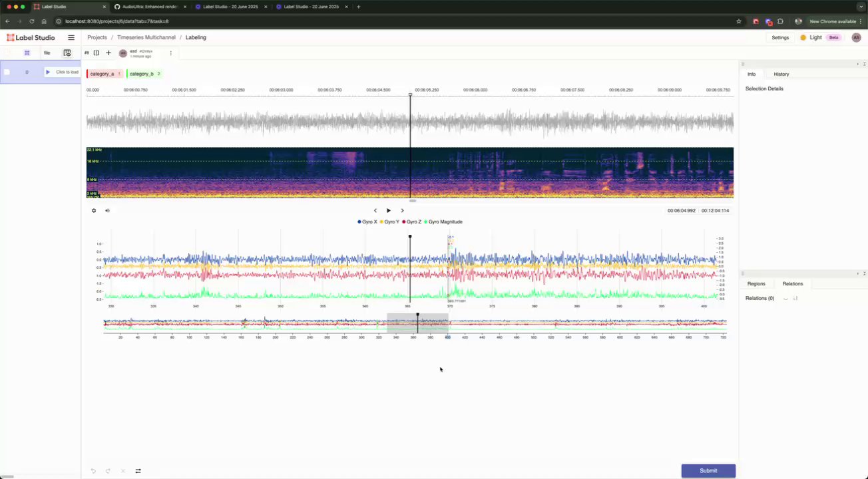Select the category_b label
The image size is (868, 479).
click(x=144, y=74)
